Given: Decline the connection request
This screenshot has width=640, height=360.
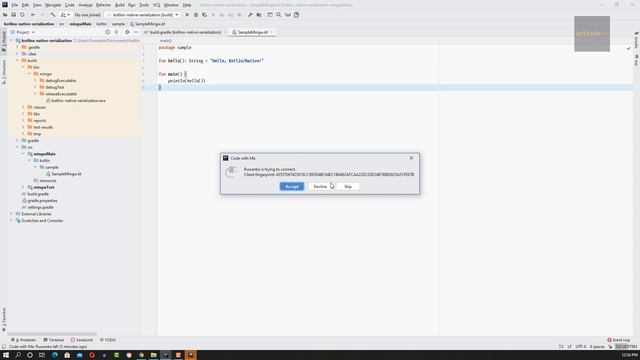Looking at the screenshot, I should 320,187.
